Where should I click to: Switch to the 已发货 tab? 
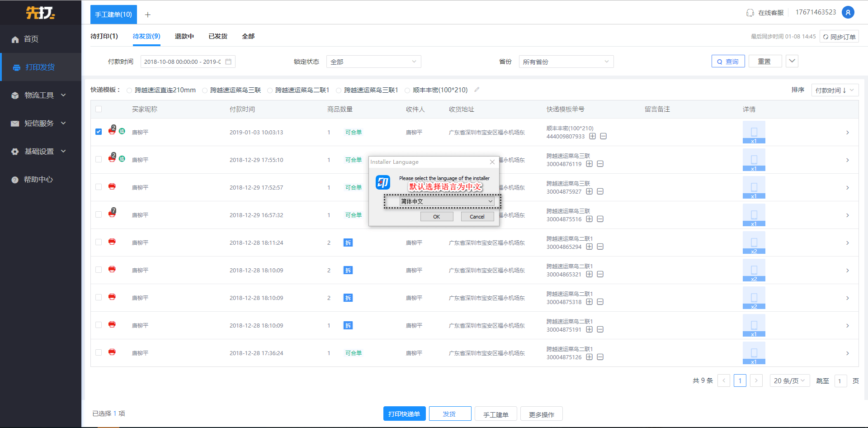click(x=218, y=36)
